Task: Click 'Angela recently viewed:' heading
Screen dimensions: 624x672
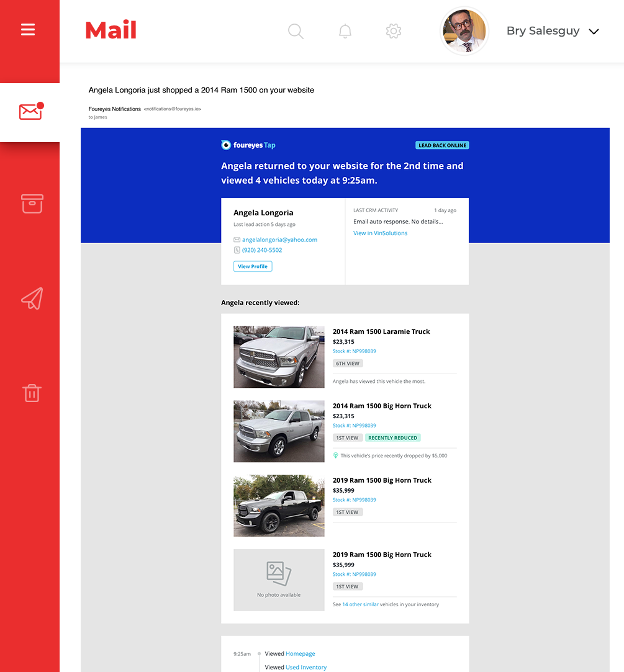Action: (x=260, y=303)
